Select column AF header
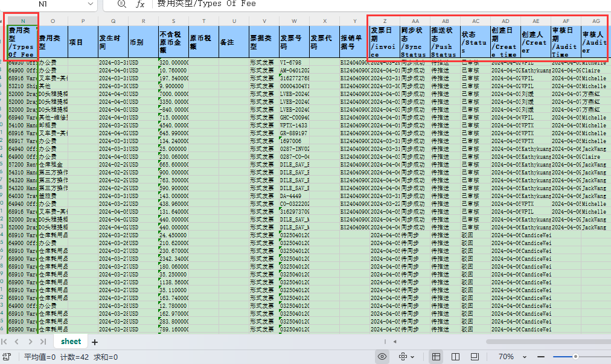611x364 pixels. pos(566,21)
